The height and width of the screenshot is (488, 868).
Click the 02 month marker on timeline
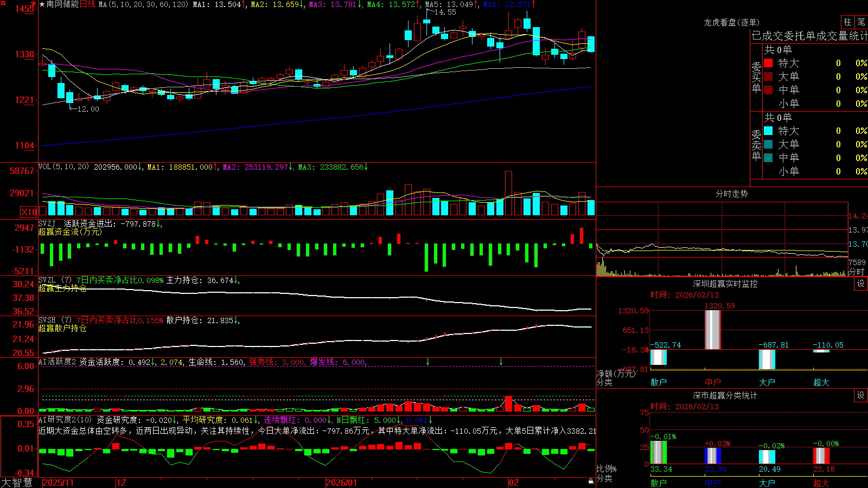coord(514,483)
